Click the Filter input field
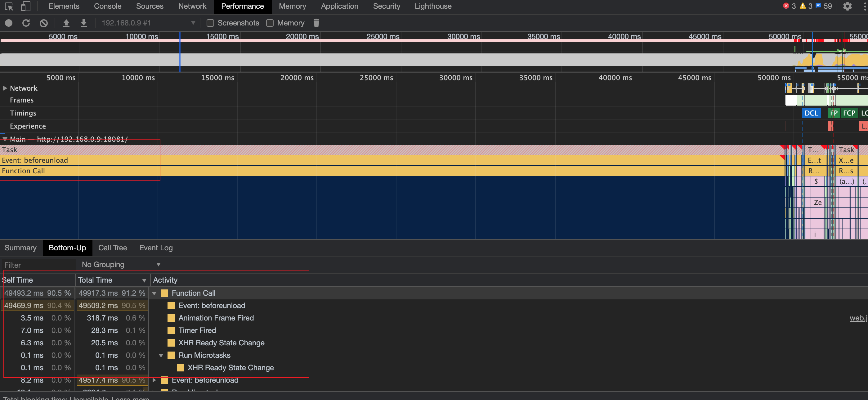The height and width of the screenshot is (400, 868). tap(39, 265)
